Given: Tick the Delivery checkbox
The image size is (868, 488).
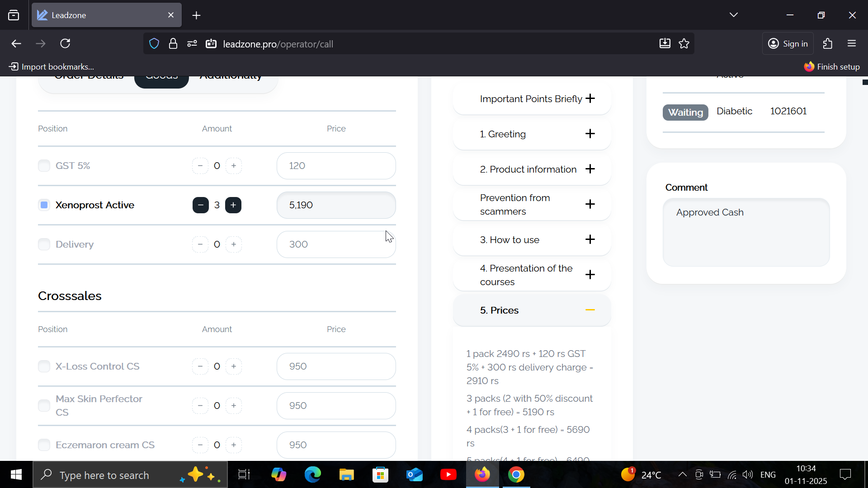Looking at the screenshot, I should tap(44, 244).
